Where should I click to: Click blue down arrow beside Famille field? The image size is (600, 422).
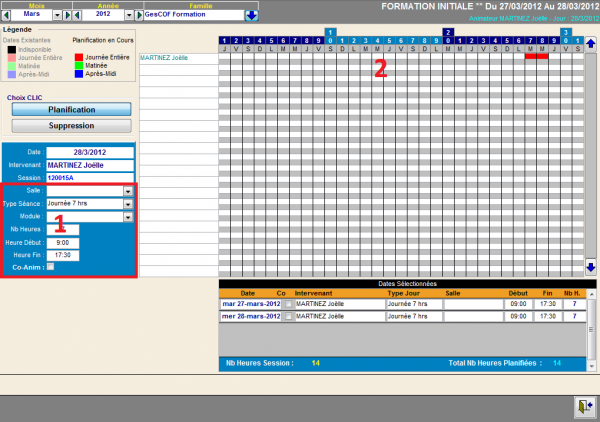pos(251,15)
